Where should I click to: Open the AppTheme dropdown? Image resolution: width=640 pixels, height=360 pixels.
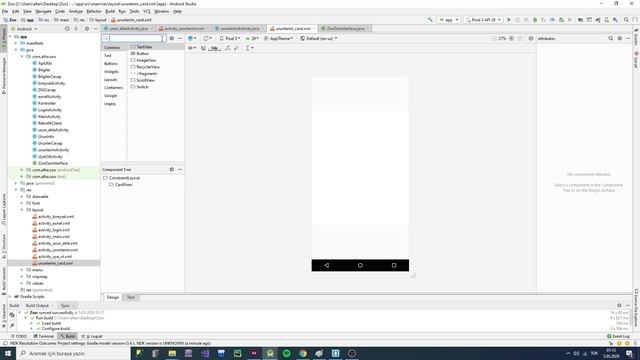pos(278,38)
